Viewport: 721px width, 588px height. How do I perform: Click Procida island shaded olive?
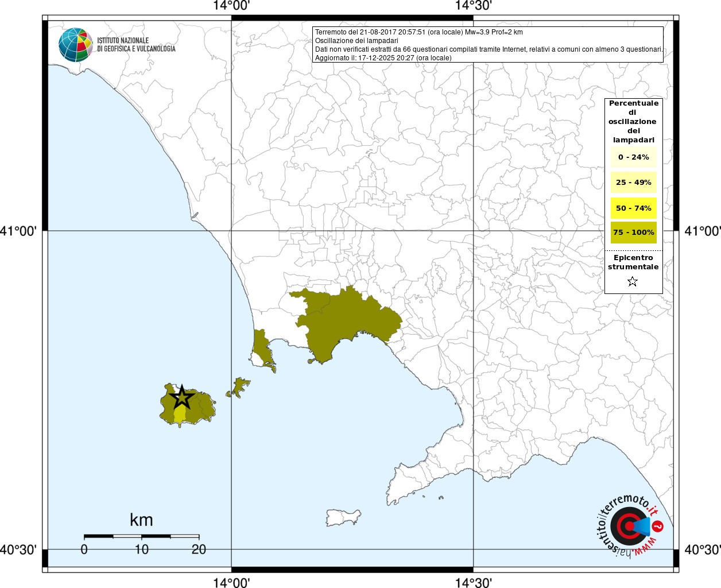pyautogui.click(x=238, y=388)
